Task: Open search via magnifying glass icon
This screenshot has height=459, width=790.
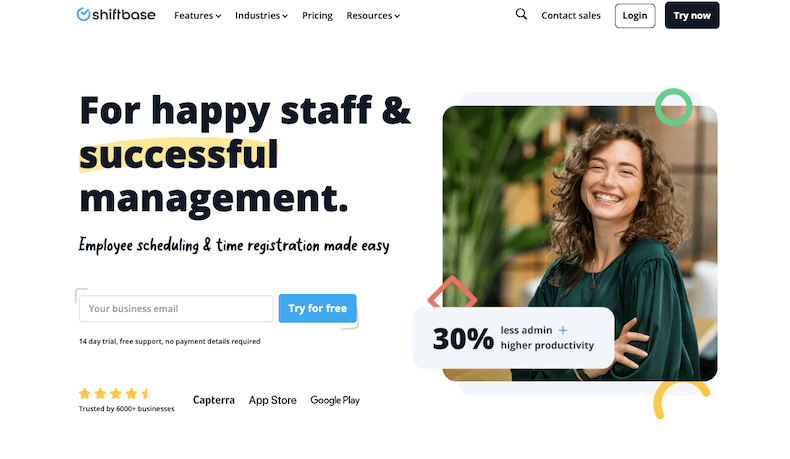Action: click(x=521, y=15)
